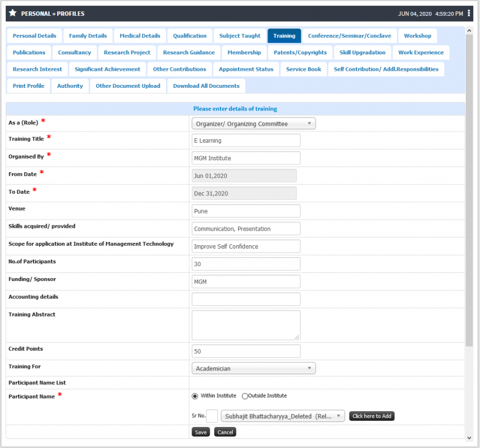
Task: Click the scrollbar up arrow
Action: coord(469,31)
